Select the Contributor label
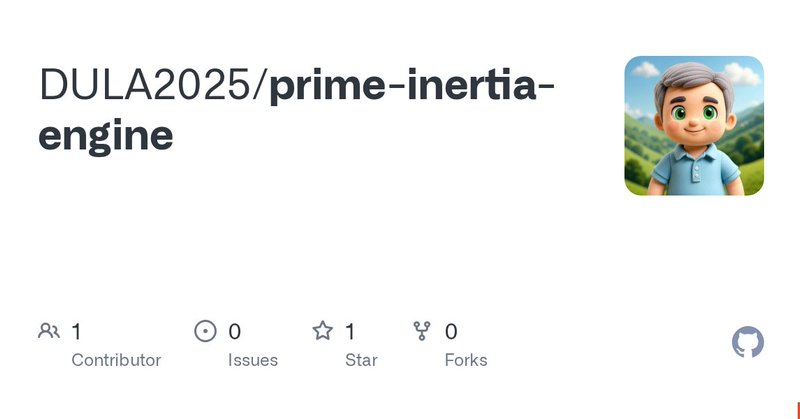Screen dimensions: 800x419 point(116,360)
